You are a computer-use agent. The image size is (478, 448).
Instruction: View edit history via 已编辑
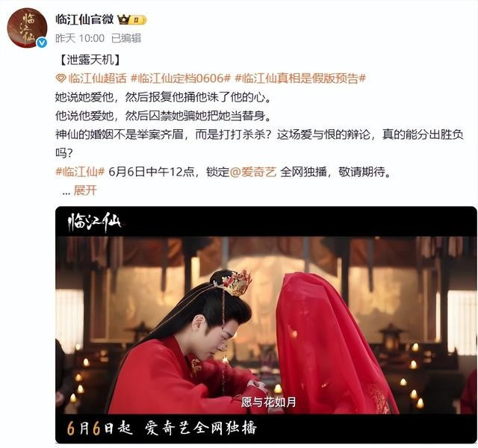pos(126,38)
